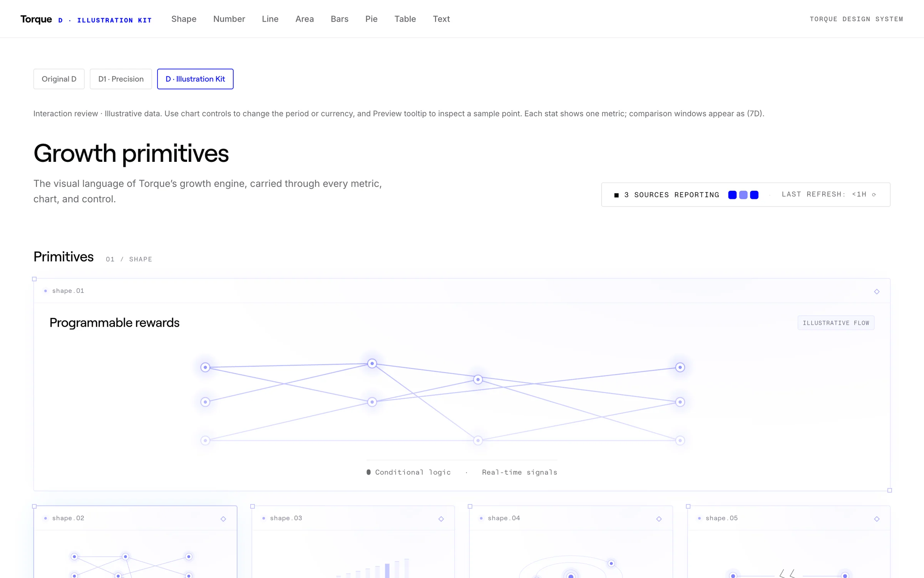Jump to the Bars section
The height and width of the screenshot is (578, 924).
pos(340,19)
